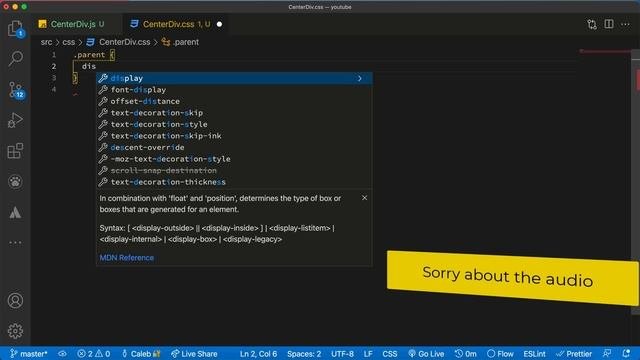This screenshot has height=360, width=640.
Task: Open the Manage gear icon
Action: tap(15, 331)
